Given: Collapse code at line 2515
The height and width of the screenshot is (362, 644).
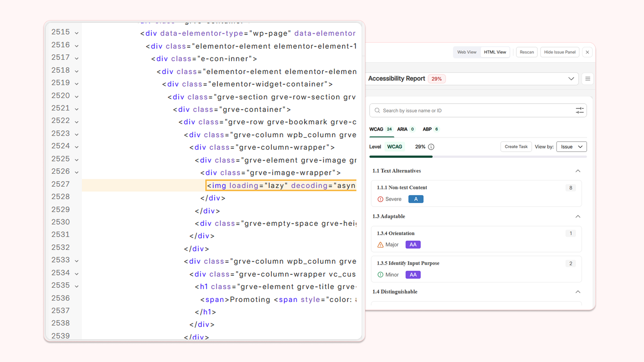Looking at the screenshot, I should coord(77,33).
